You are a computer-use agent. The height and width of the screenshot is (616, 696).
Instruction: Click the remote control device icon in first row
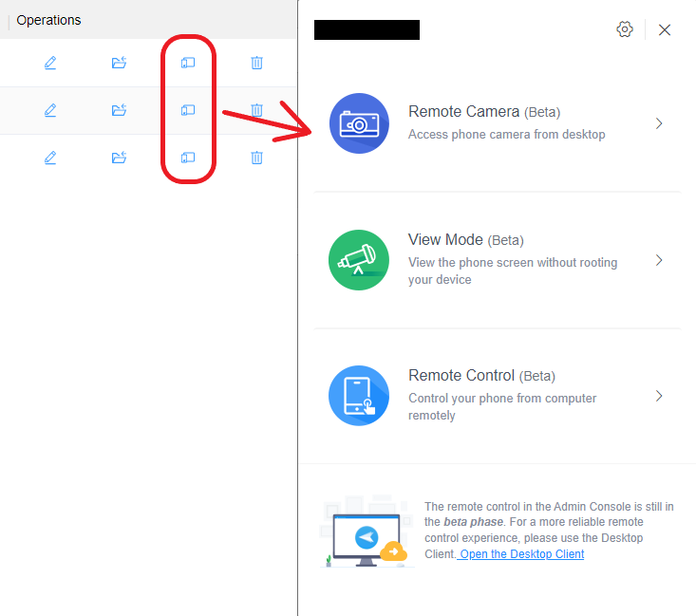188,63
